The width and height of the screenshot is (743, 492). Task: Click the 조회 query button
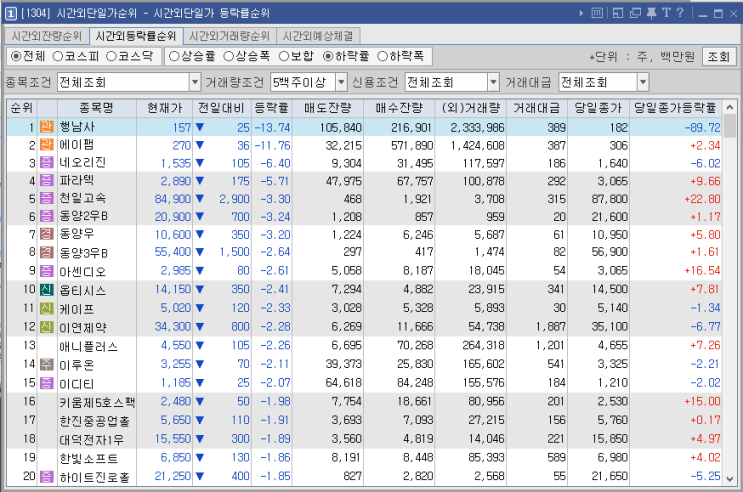[x=718, y=57]
